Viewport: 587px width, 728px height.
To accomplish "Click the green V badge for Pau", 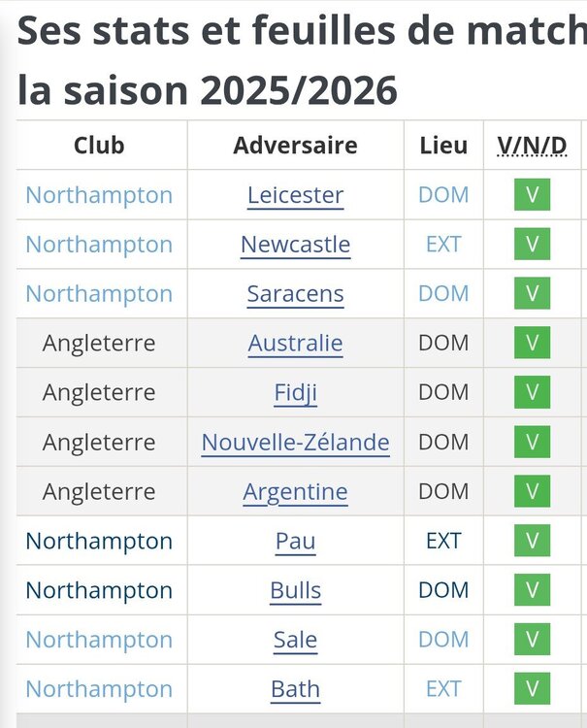I will point(532,541).
